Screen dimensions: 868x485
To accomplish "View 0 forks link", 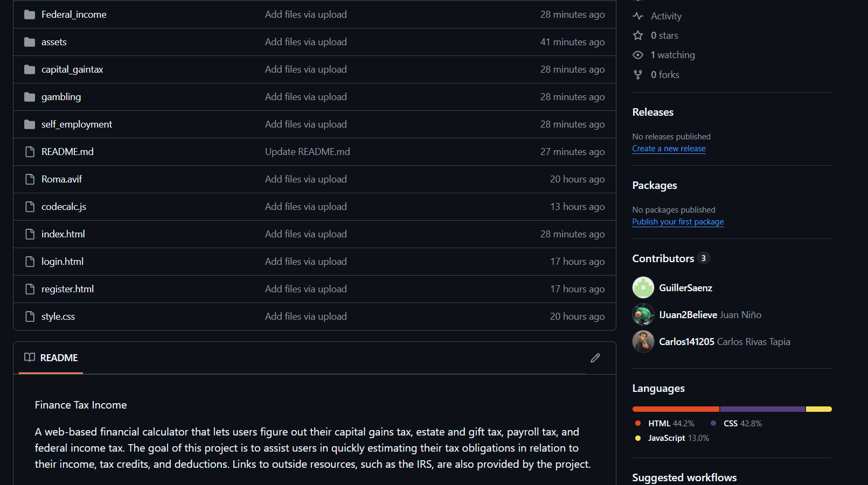I will coord(665,75).
